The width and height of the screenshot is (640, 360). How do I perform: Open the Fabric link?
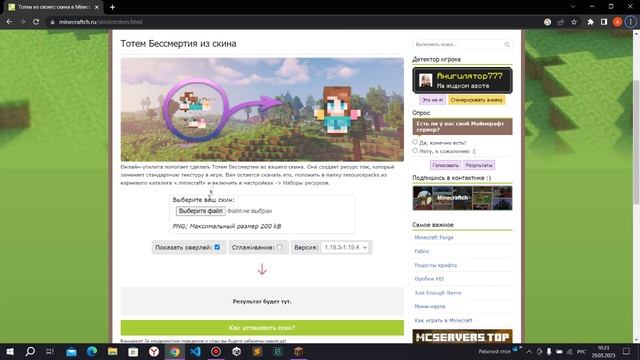click(422, 251)
